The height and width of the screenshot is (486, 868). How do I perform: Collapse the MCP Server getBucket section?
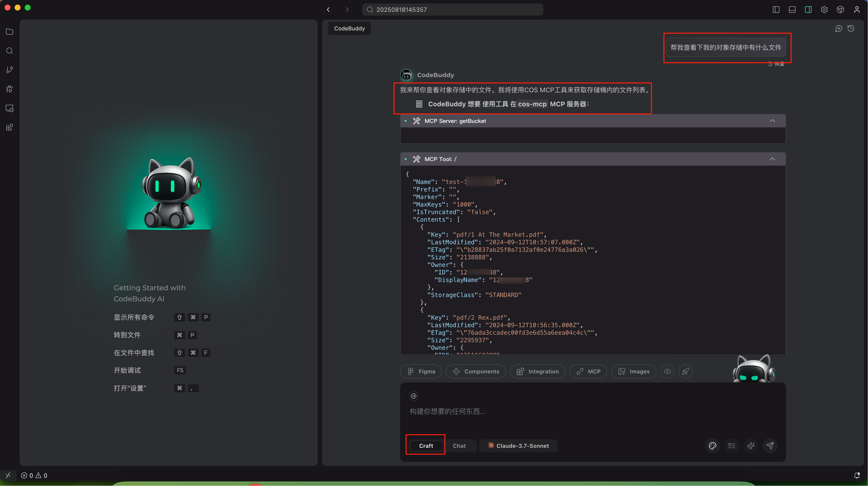(x=772, y=121)
